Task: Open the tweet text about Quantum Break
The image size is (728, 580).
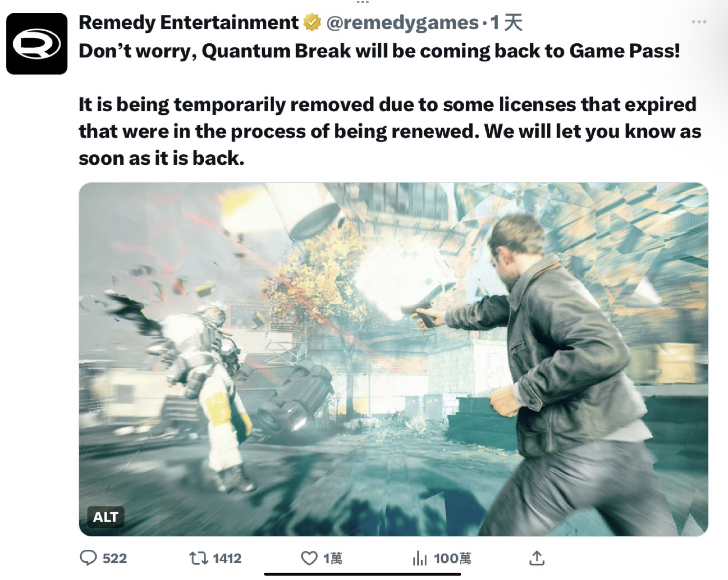Action: 390,105
